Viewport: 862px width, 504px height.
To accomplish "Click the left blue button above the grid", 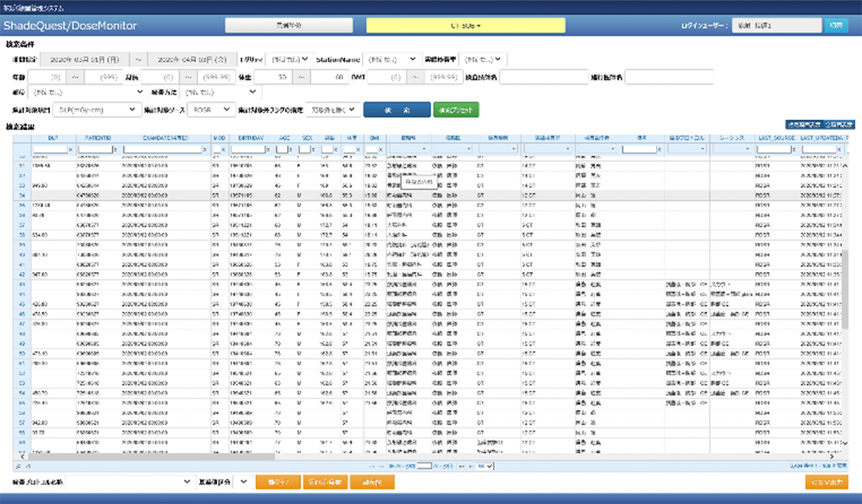I will pos(803,125).
